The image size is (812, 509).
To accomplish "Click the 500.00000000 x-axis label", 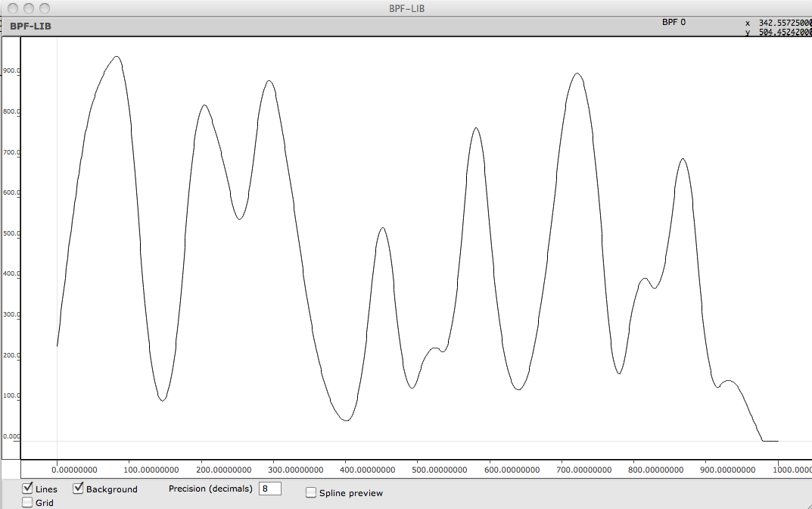I will coord(418,470).
